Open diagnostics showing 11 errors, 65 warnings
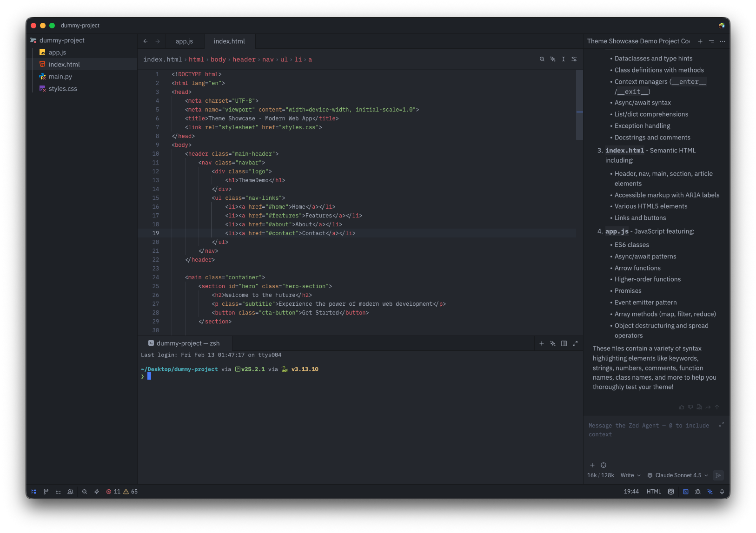Screen dimensions: 756x533 click(x=122, y=492)
